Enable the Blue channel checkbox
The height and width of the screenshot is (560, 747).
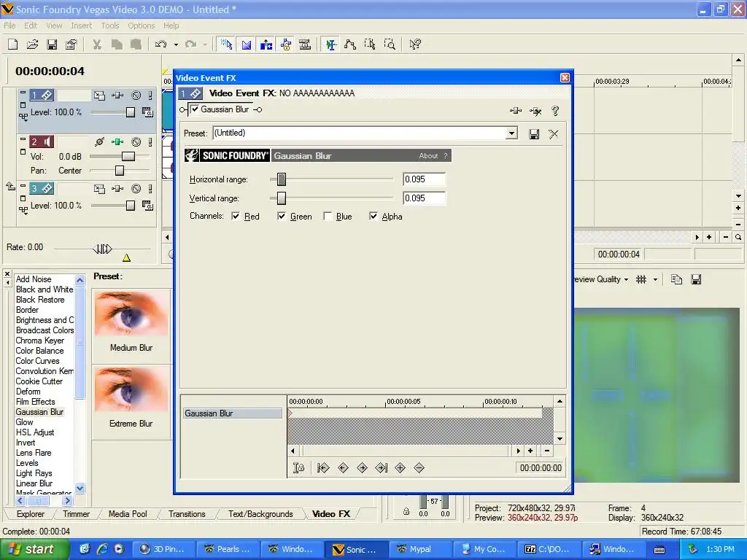tap(328, 216)
